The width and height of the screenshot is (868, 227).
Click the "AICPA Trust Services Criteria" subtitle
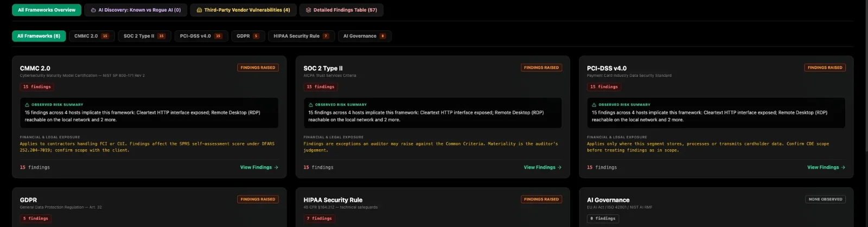[x=329, y=75]
